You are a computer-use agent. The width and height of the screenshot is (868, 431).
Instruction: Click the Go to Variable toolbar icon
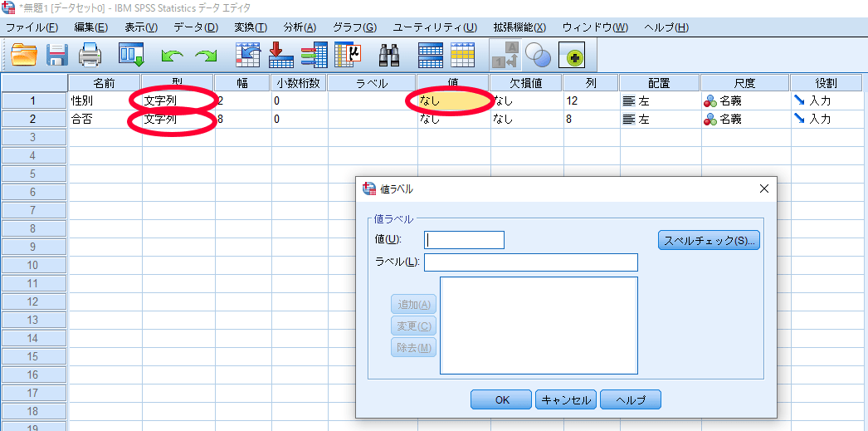click(x=280, y=55)
